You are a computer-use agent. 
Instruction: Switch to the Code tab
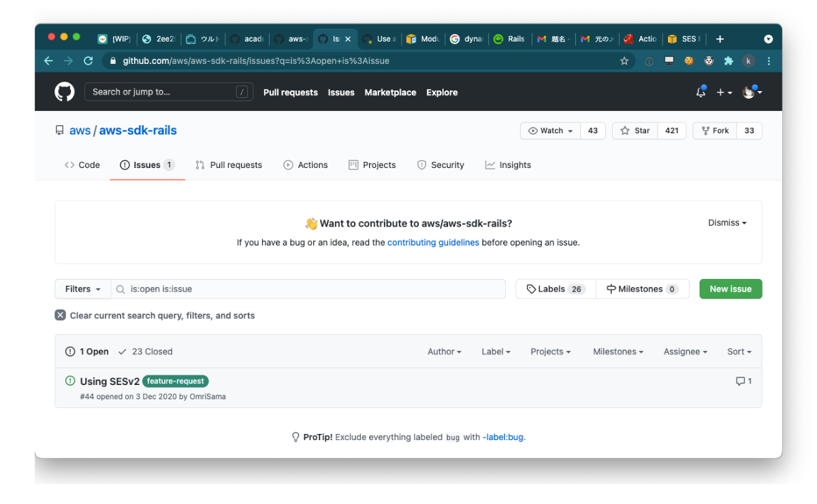tap(82, 165)
